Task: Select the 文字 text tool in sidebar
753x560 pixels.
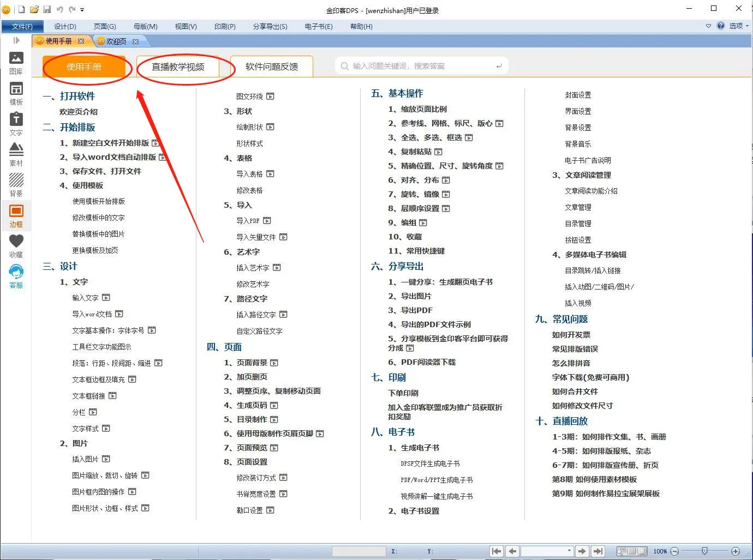Action: click(16, 123)
